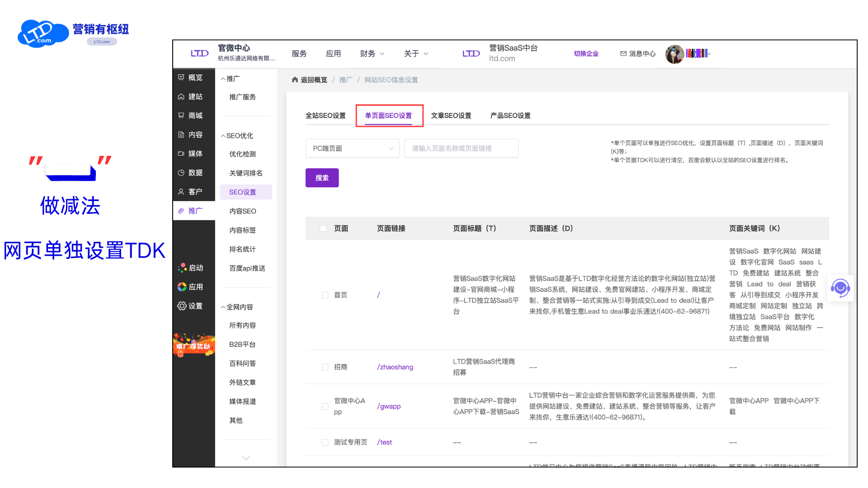Check the 首页 row checkbox
The width and height of the screenshot is (868, 488).
[x=325, y=295]
